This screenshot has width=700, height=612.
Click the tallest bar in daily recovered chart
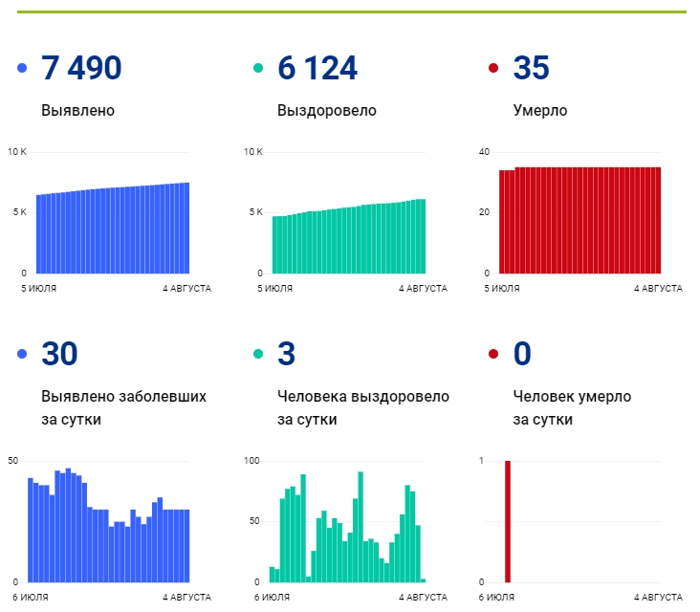click(361, 527)
